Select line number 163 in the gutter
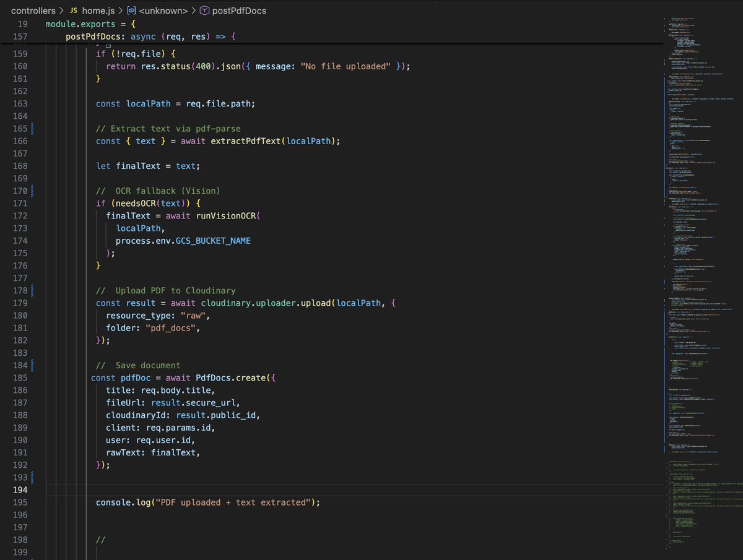 point(20,104)
